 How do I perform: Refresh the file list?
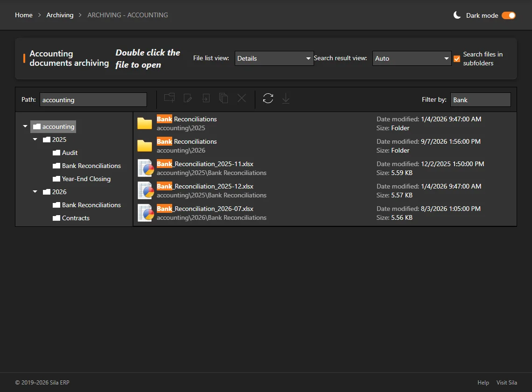click(268, 98)
